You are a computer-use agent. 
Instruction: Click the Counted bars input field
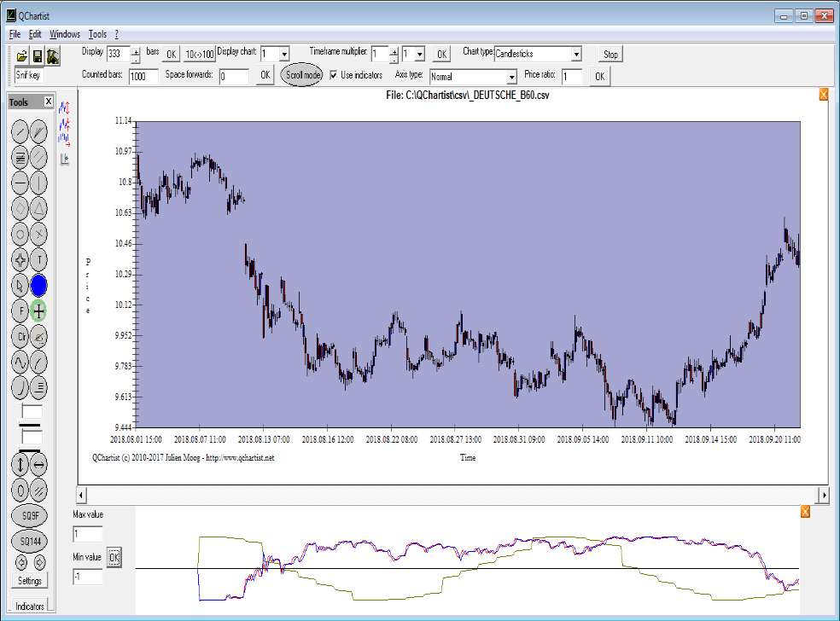click(x=143, y=76)
